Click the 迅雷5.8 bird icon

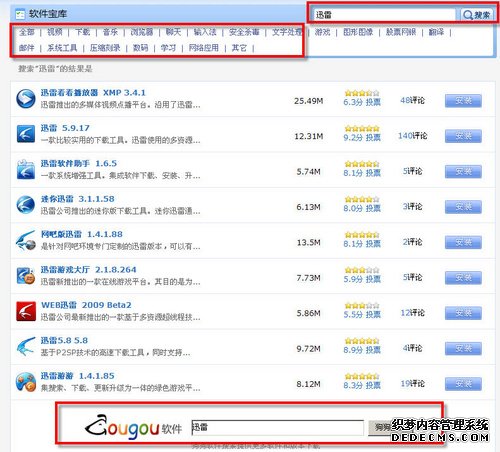26,346
